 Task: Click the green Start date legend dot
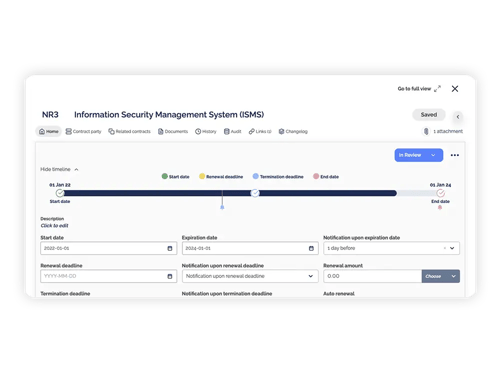coord(165,176)
